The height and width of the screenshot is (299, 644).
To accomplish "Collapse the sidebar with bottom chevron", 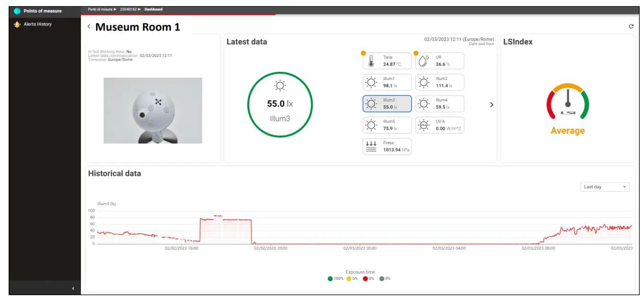I will pyautogui.click(x=73, y=288).
